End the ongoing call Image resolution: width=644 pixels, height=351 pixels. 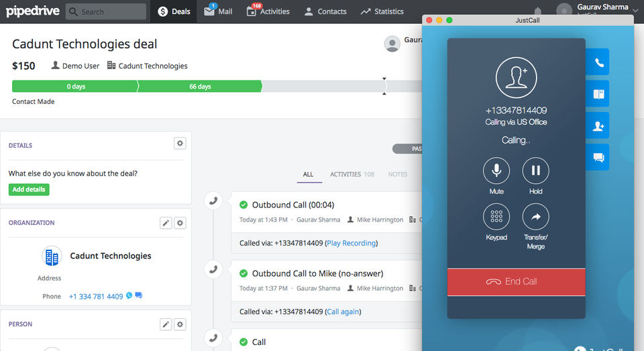pyautogui.click(x=517, y=282)
